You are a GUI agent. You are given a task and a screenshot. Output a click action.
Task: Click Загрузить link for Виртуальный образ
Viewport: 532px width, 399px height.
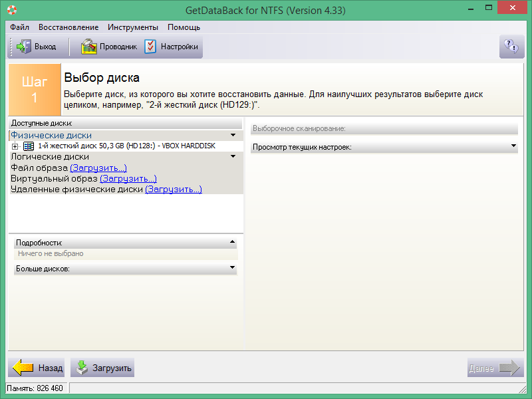128,178
